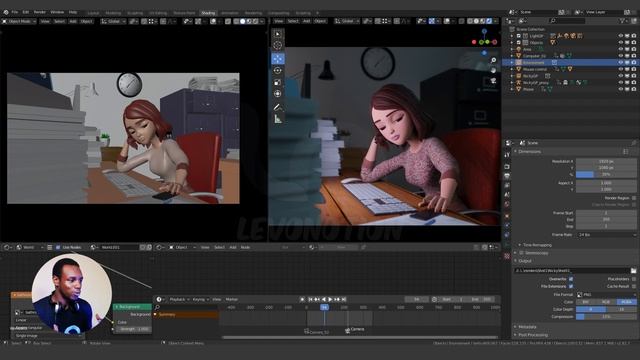Click the viewport zoom magnifier gizmo

pos(493,60)
